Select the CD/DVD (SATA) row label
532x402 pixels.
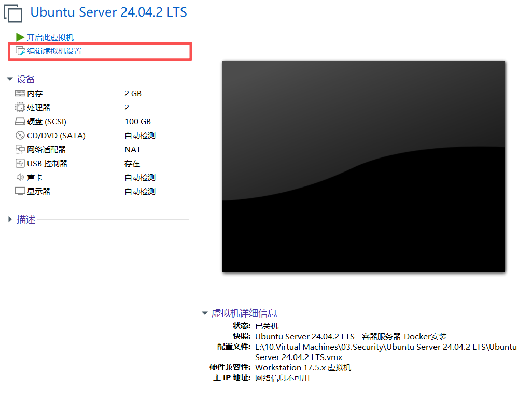(x=57, y=136)
